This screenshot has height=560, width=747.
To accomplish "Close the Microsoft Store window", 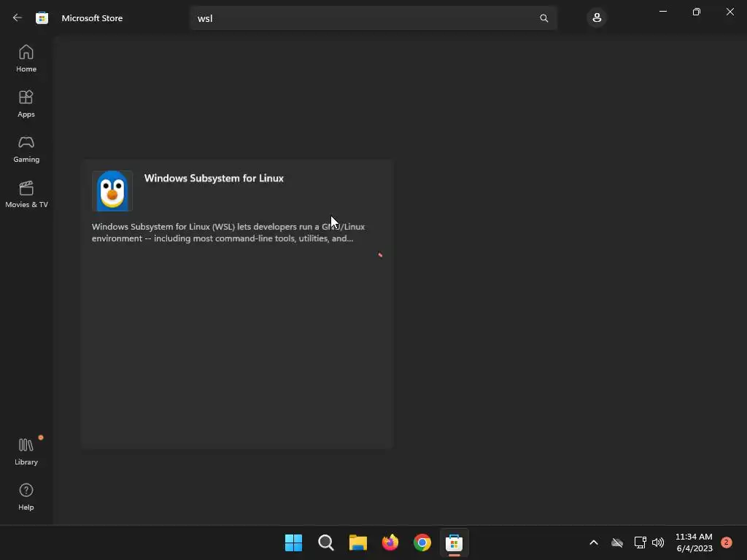I will [x=729, y=12].
